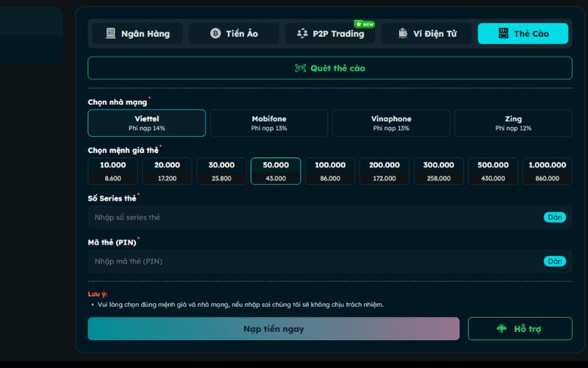Click the green NEW badge on P2P Trading
The height and width of the screenshot is (368, 588).
(x=364, y=24)
